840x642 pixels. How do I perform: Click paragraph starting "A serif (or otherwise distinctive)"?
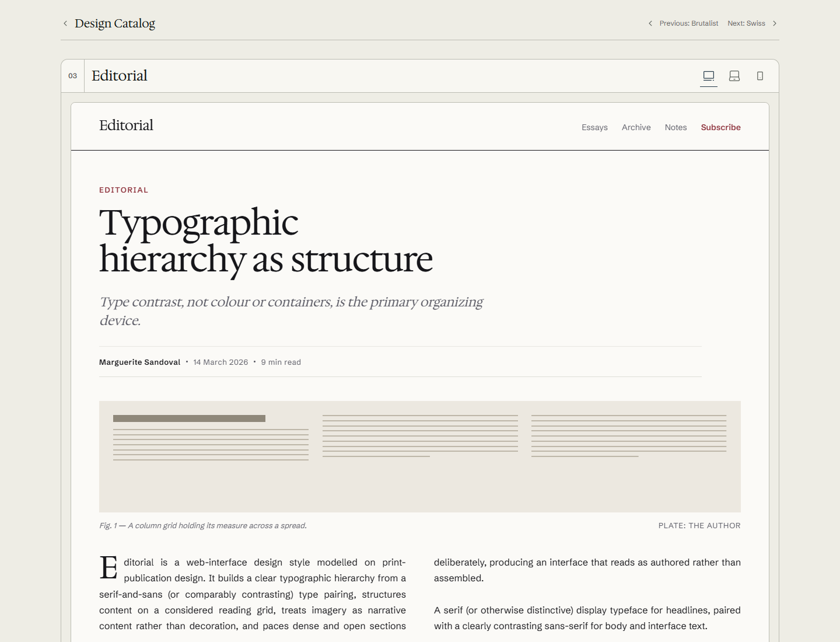pyautogui.click(x=587, y=618)
